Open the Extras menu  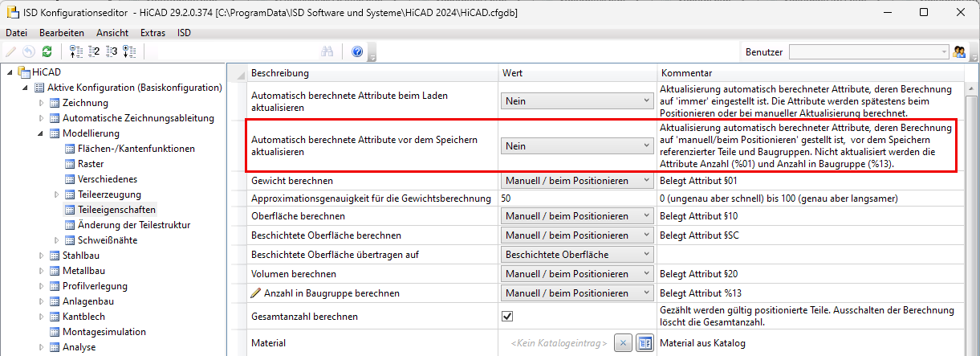pos(152,33)
